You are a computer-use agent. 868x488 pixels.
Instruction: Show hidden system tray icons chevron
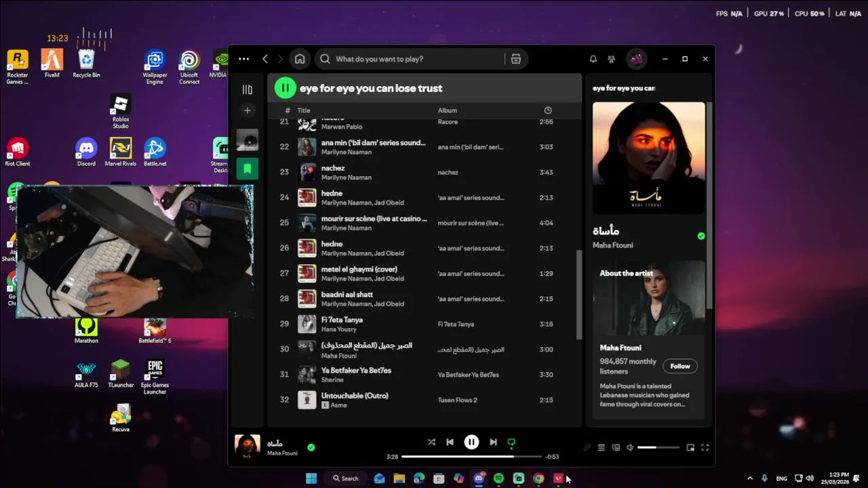(750, 479)
